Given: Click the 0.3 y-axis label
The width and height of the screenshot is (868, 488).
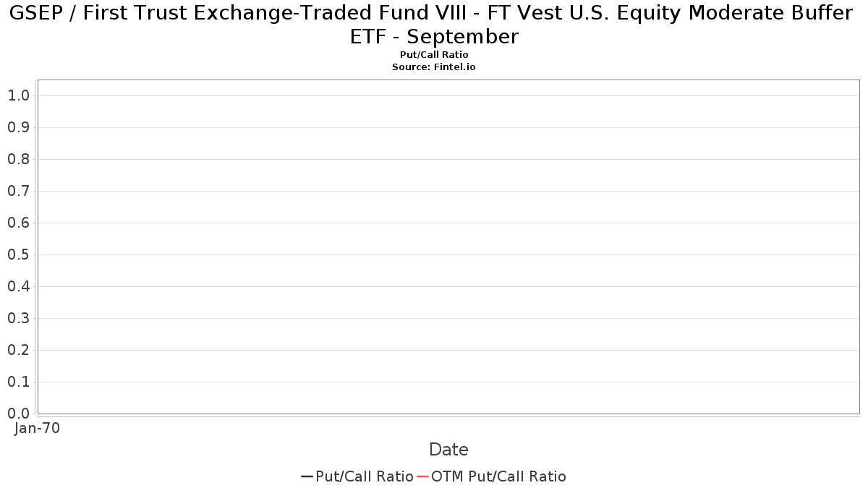Looking at the screenshot, I should pos(18,318).
